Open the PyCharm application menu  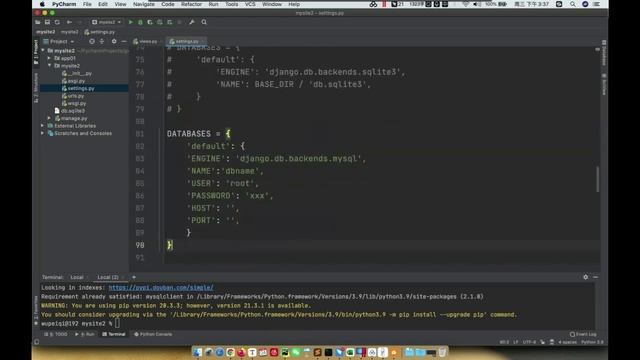pos(64,4)
